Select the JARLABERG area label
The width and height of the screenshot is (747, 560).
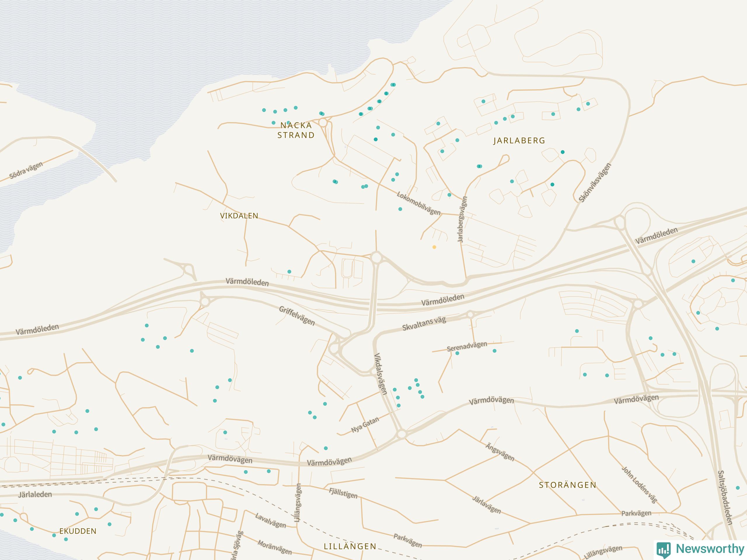[x=519, y=141]
